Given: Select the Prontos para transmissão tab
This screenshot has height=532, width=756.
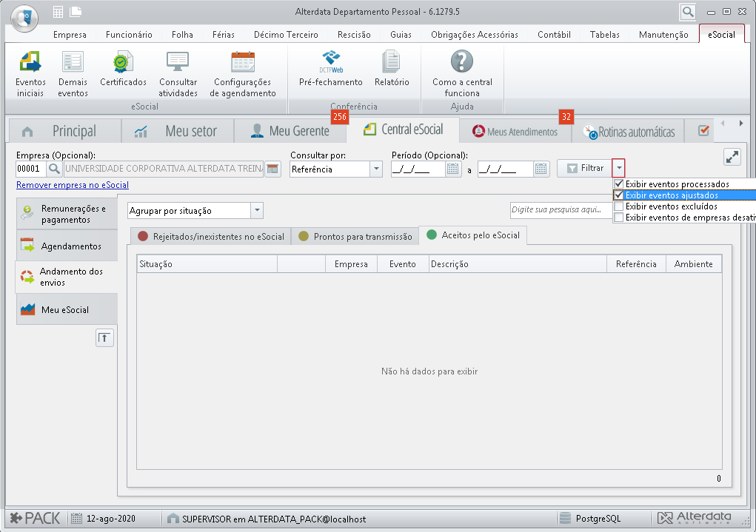Looking at the screenshot, I should click(x=355, y=236).
